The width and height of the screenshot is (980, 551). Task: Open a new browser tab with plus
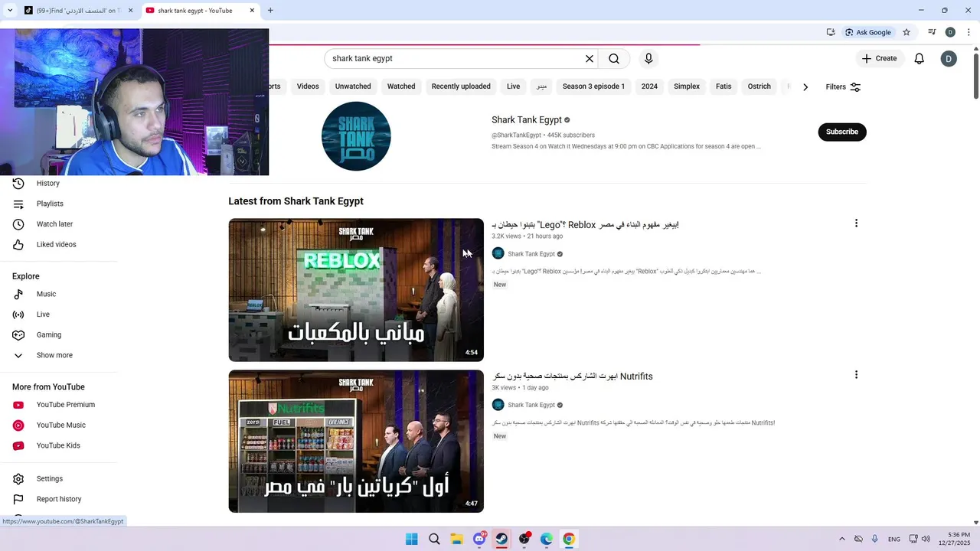click(270, 10)
